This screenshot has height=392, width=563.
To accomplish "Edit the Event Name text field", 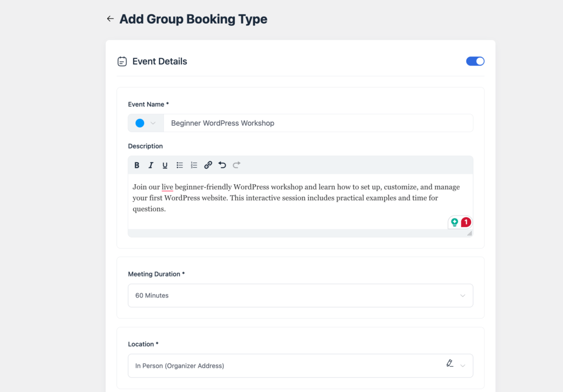I will click(x=318, y=123).
